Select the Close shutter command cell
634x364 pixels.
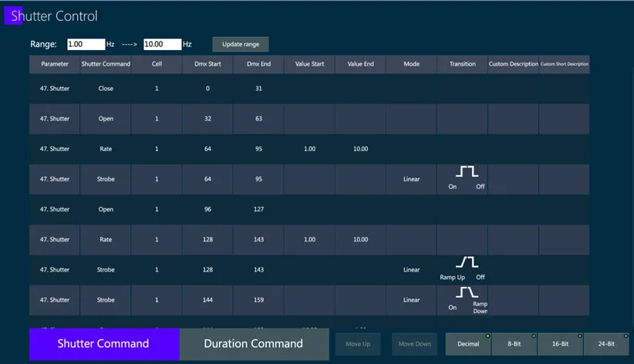click(x=106, y=89)
